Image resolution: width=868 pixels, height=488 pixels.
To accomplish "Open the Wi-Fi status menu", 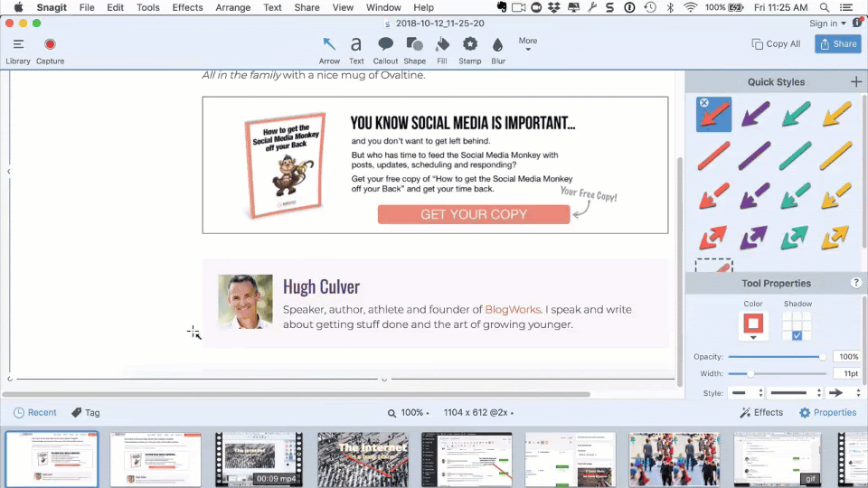I will point(690,8).
